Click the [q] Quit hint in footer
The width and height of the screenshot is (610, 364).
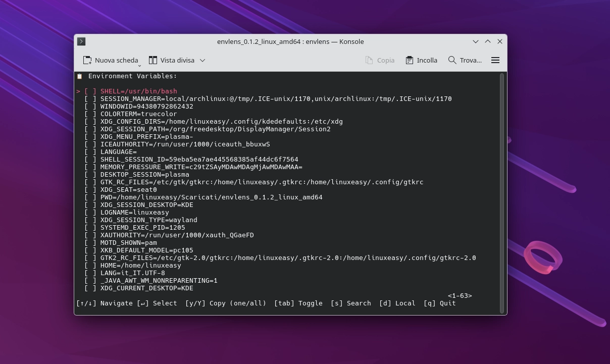pyautogui.click(x=441, y=303)
